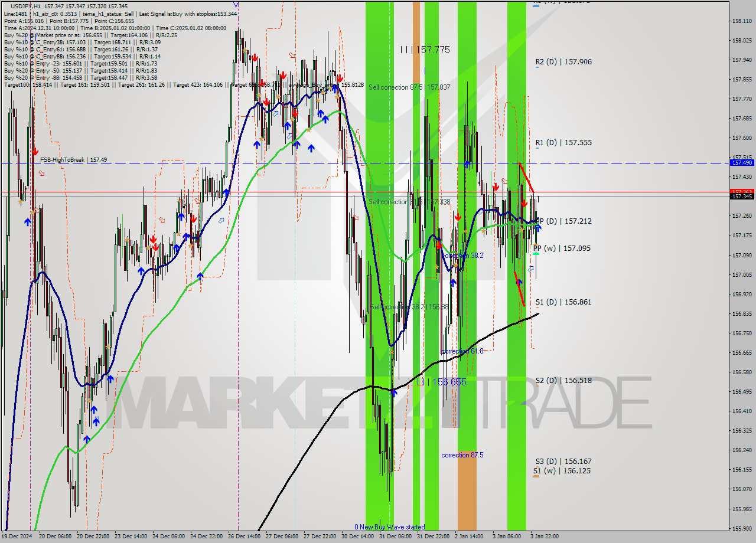Select the FSB-HighToBreak 157.49 label

tap(74, 160)
